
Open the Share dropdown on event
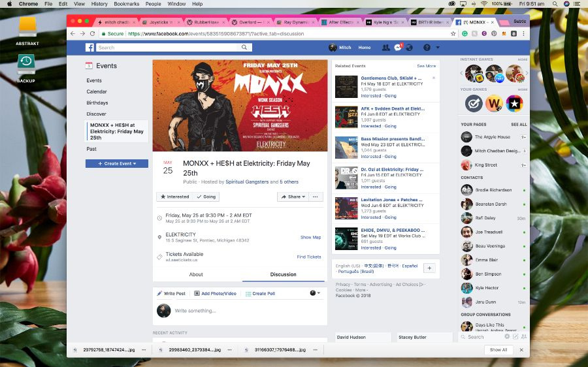click(293, 197)
